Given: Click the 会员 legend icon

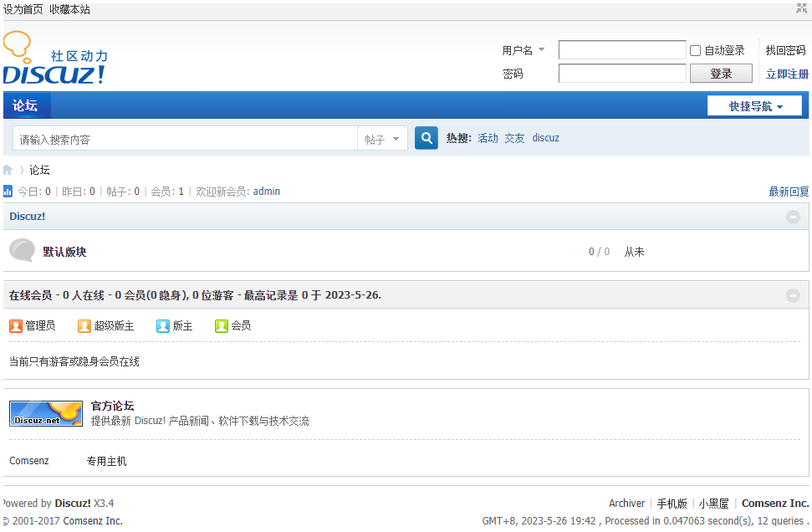Looking at the screenshot, I should pos(221,326).
